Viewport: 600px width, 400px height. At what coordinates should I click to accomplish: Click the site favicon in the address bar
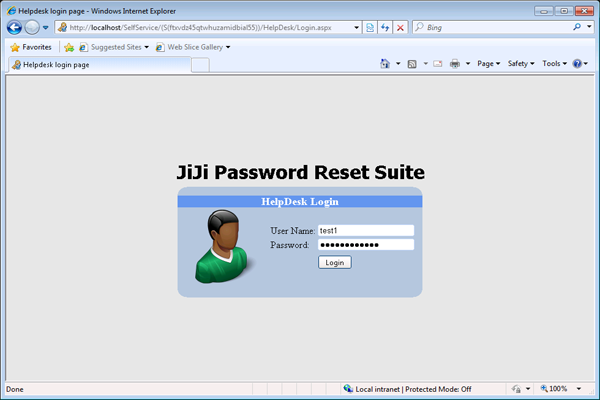(62, 27)
